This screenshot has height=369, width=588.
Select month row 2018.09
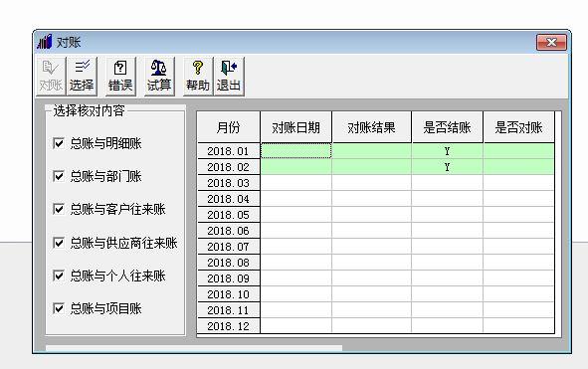tap(229, 278)
